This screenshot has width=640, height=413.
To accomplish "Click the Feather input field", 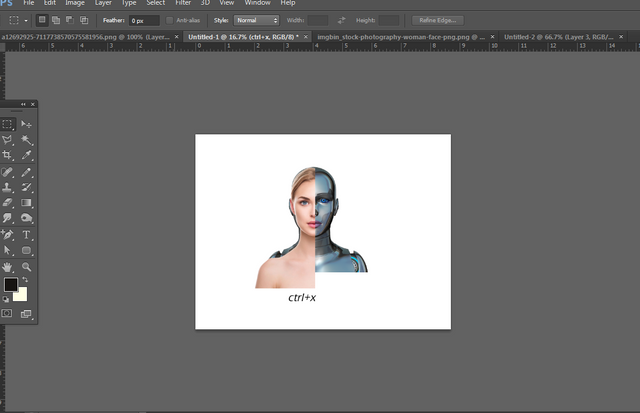I will pyautogui.click(x=142, y=20).
